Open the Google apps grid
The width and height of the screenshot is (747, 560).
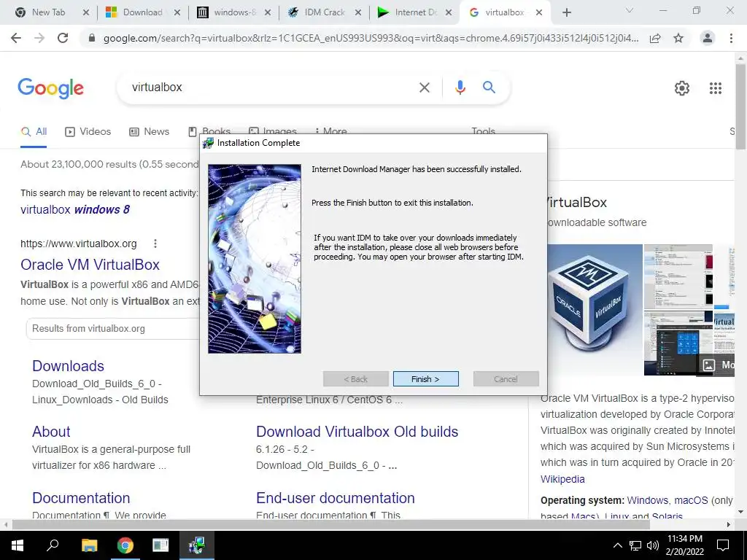[715, 88]
